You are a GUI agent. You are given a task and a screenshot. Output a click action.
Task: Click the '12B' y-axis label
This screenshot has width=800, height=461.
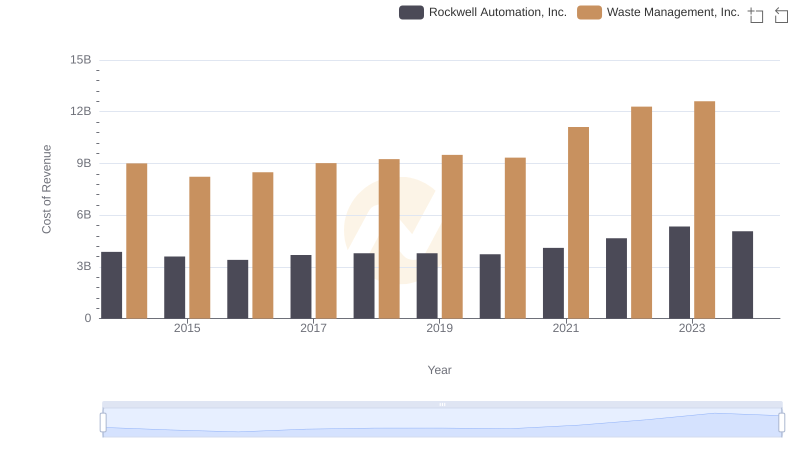(x=81, y=111)
